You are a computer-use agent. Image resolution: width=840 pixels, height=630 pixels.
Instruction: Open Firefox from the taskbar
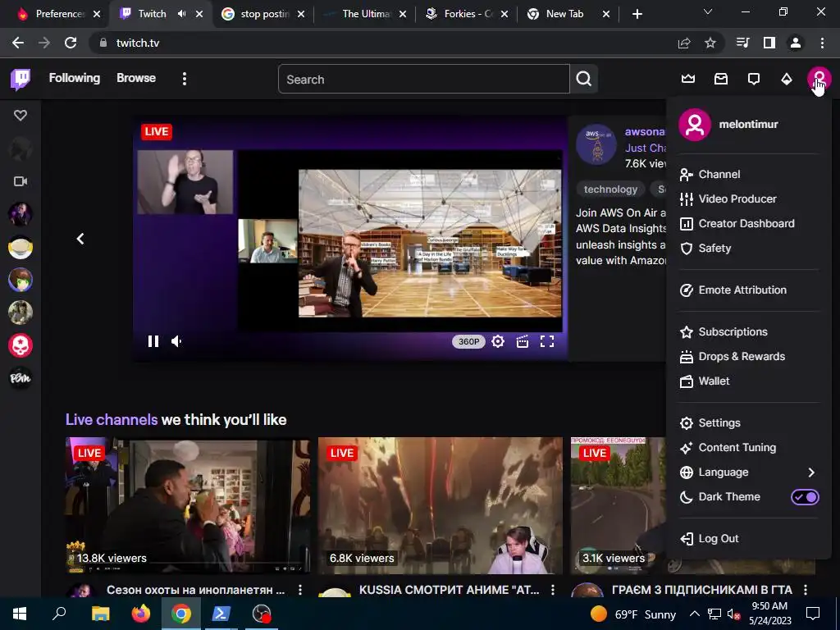(x=141, y=614)
